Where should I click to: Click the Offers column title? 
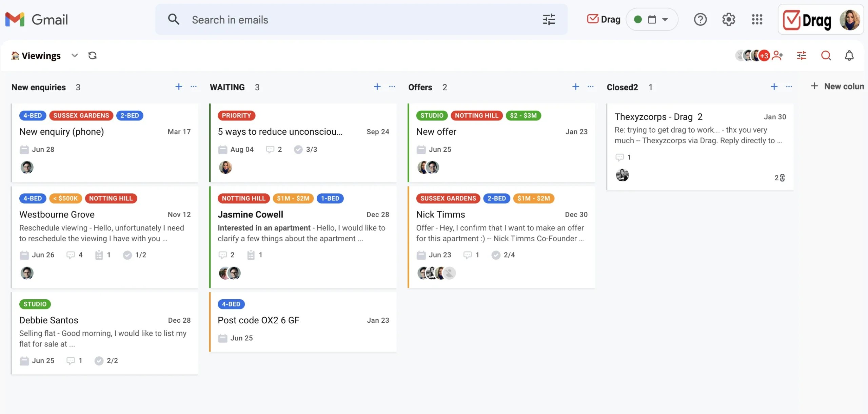(x=420, y=87)
